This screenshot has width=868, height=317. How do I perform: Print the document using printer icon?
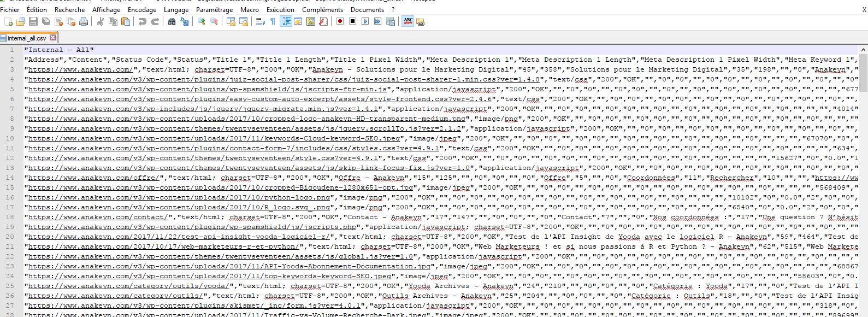[x=84, y=21]
